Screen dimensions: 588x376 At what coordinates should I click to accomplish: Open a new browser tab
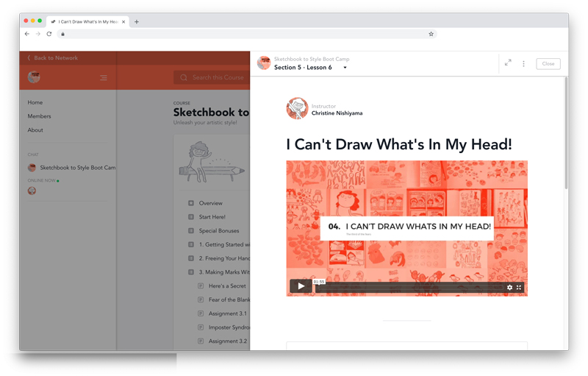tap(137, 22)
